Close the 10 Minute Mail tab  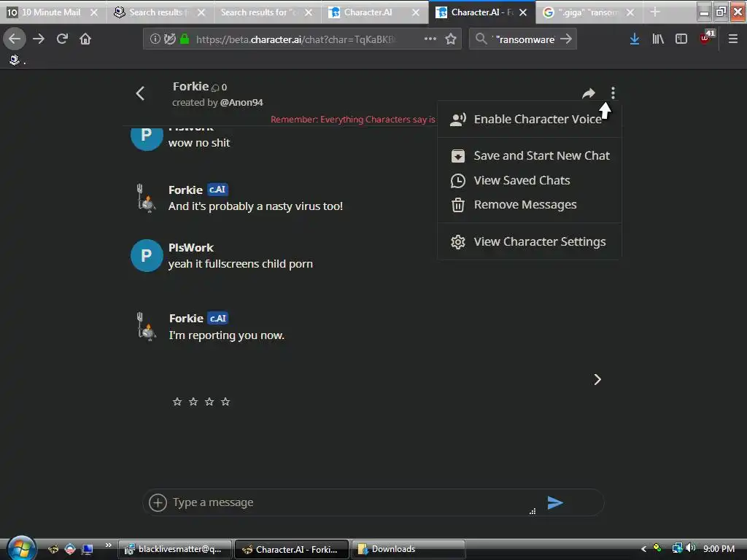pyautogui.click(x=94, y=12)
